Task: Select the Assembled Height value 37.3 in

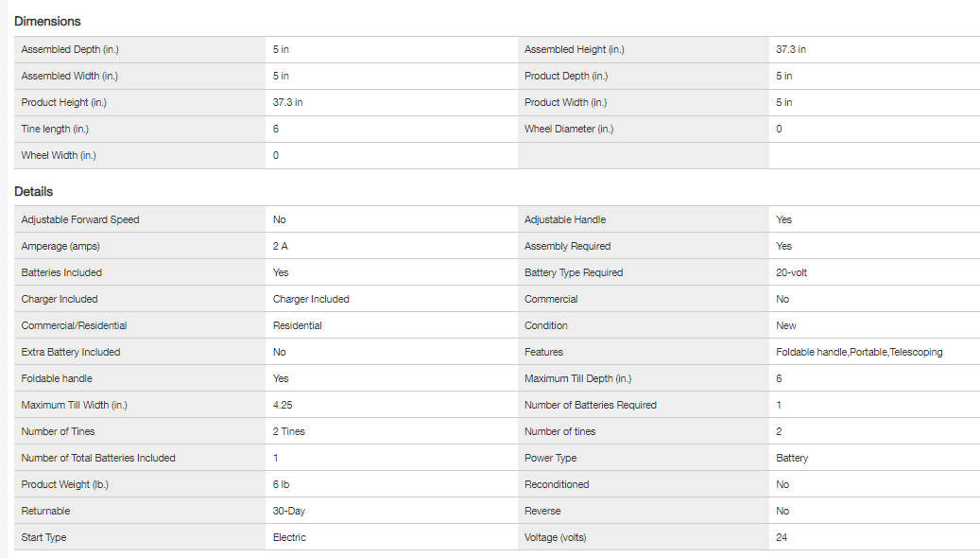Action: coord(791,49)
